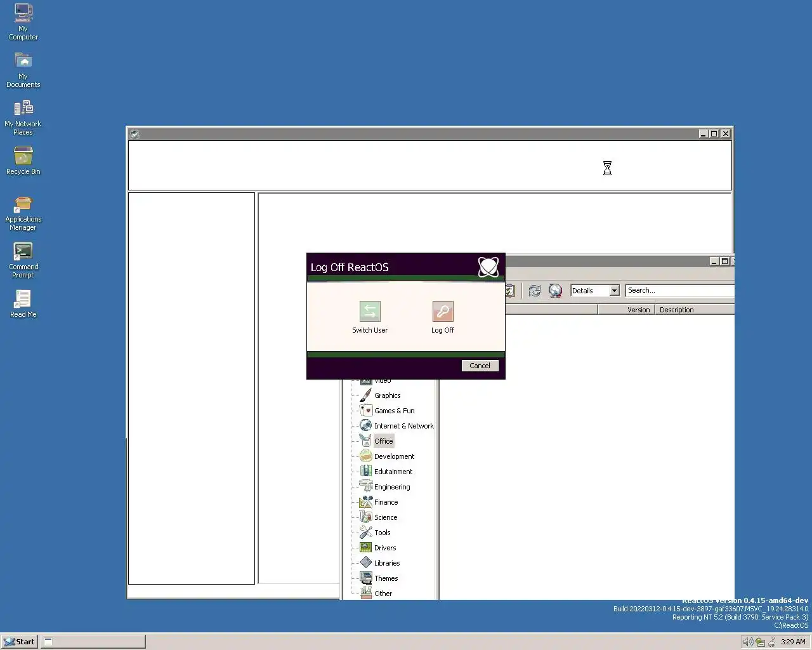Minimize the large blank window
The image size is (812, 650).
[x=704, y=134]
